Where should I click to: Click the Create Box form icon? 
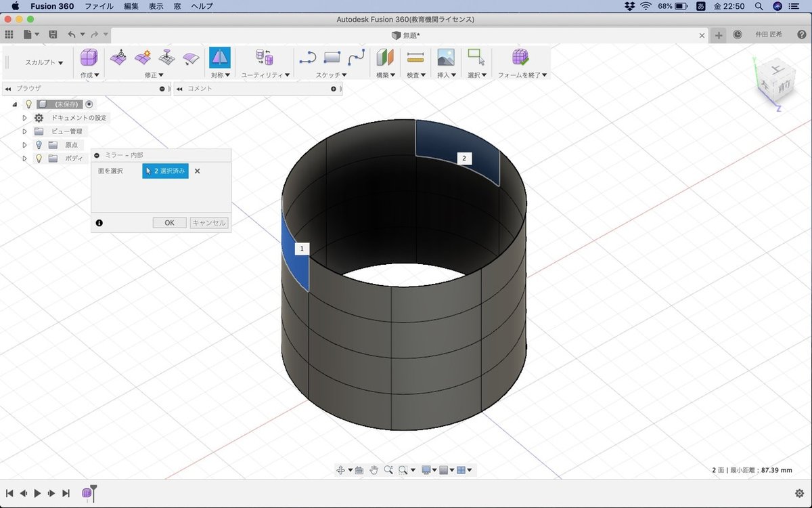(89, 58)
